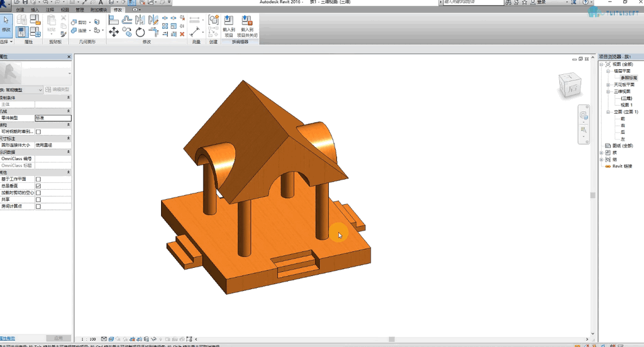The width and height of the screenshot is (644, 347).
Task: Collapse the Elevations tree node
Action: click(x=608, y=112)
